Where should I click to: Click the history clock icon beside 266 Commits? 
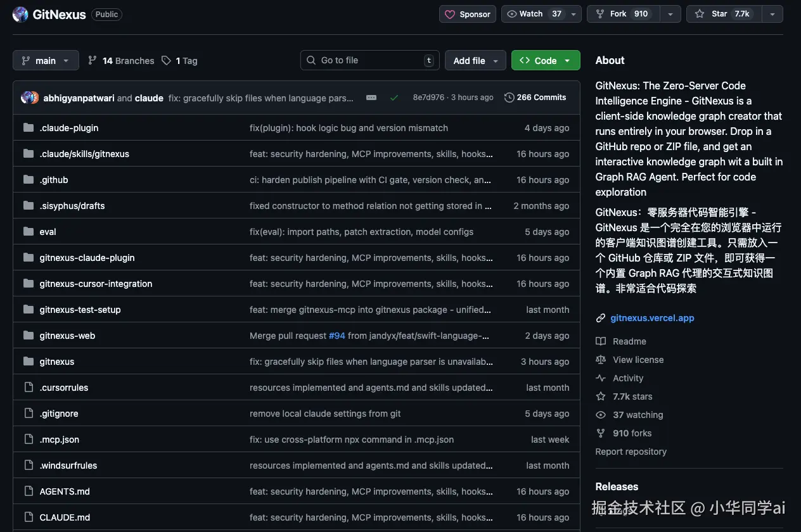[x=509, y=98]
